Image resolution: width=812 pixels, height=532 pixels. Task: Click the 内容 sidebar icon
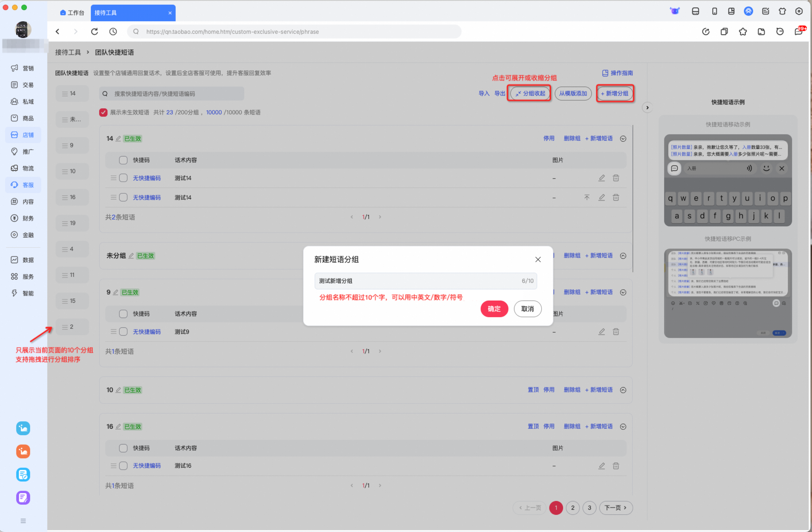(x=14, y=202)
